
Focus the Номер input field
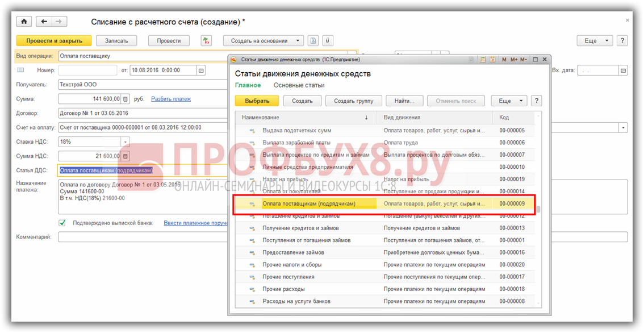(x=87, y=70)
